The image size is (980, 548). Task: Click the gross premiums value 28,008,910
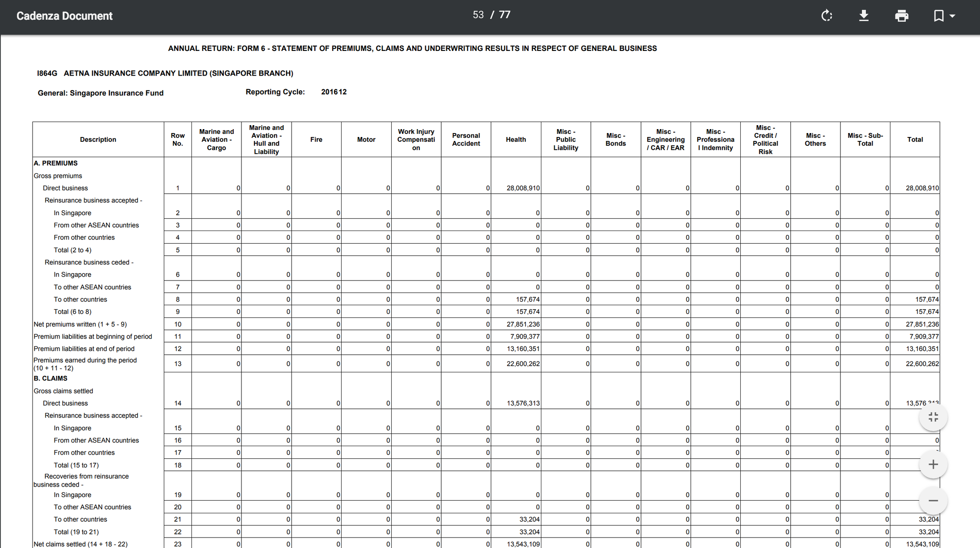[522, 188]
